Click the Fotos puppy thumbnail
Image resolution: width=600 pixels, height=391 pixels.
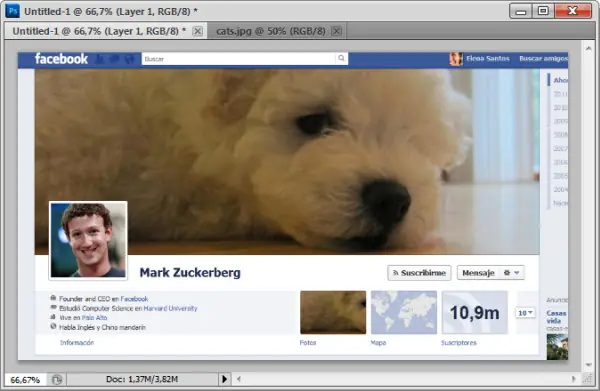pyautogui.click(x=333, y=312)
